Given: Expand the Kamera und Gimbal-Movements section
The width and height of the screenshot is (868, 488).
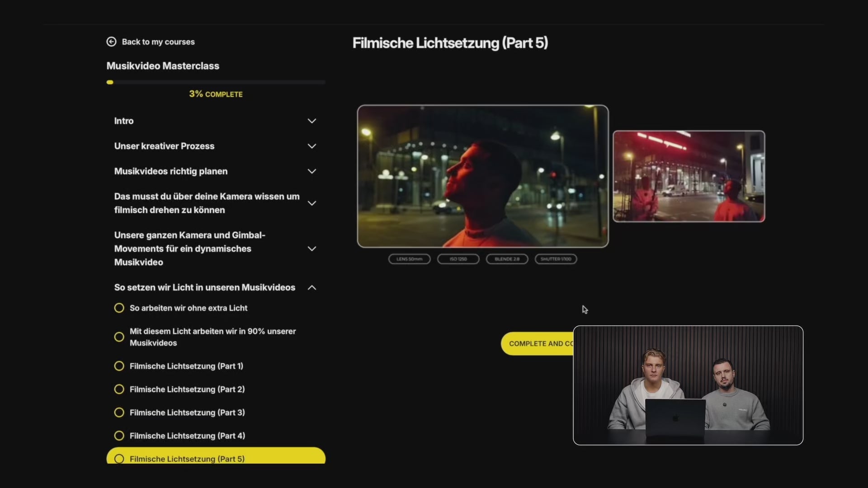Looking at the screenshot, I should click(x=312, y=249).
